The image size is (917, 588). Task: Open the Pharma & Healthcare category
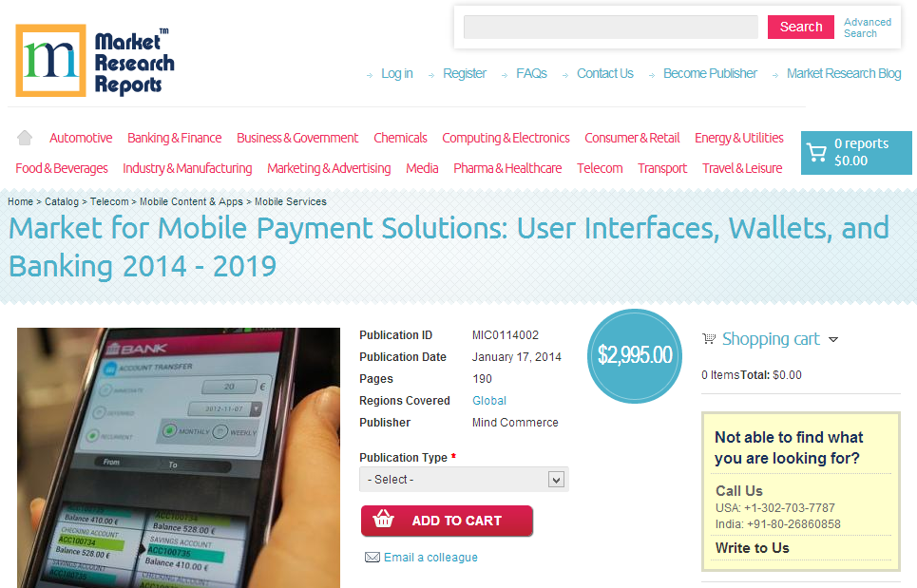point(507,168)
